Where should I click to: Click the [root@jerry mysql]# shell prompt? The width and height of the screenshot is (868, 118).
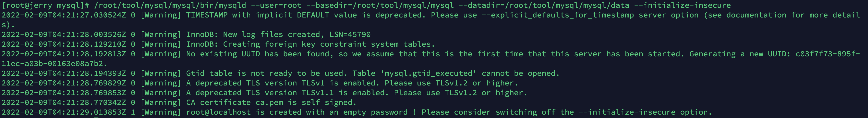pyautogui.click(x=45, y=5)
